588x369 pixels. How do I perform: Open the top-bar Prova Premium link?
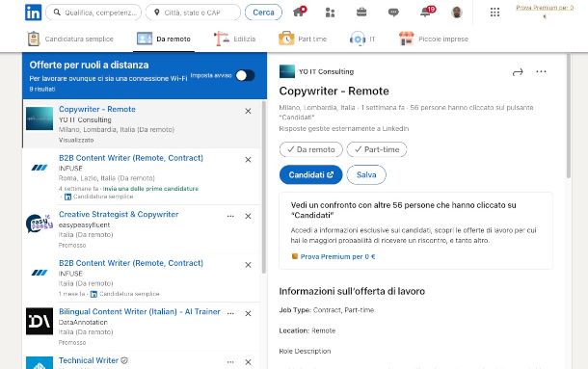point(545,12)
